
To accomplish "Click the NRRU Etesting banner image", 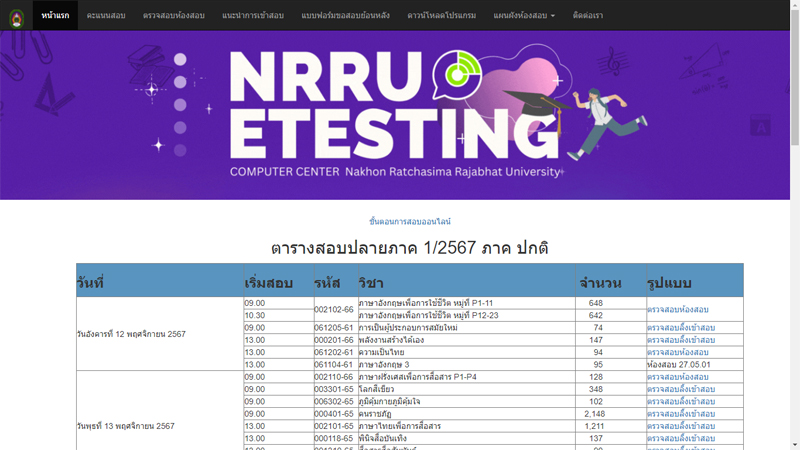I will pos(395,115).
